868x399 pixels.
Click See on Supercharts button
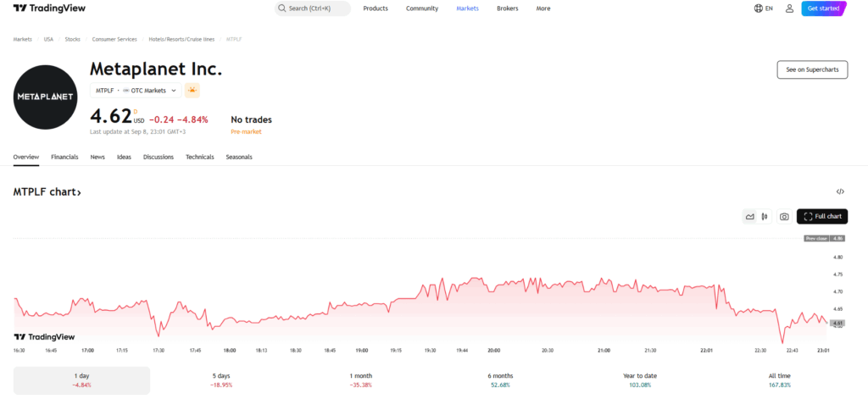pos(812,69)
